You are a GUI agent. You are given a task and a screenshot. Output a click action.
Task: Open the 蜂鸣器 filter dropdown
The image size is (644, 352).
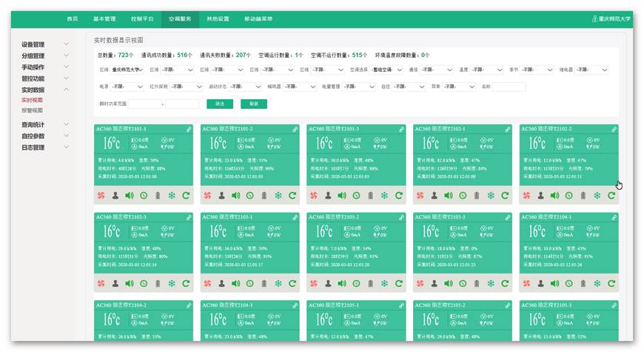click(x=300, y=87)
